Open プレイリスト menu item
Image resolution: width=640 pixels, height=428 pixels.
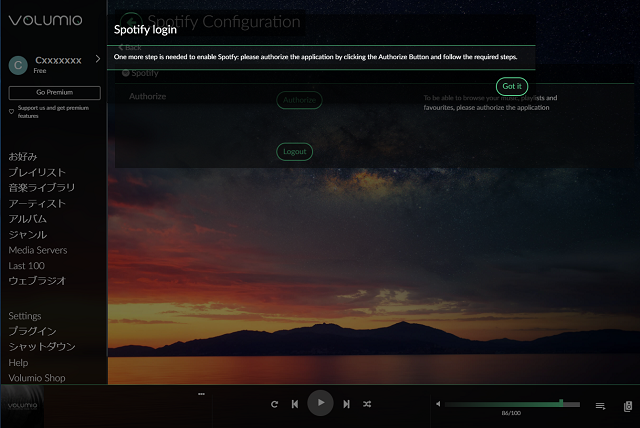(37, 172)
